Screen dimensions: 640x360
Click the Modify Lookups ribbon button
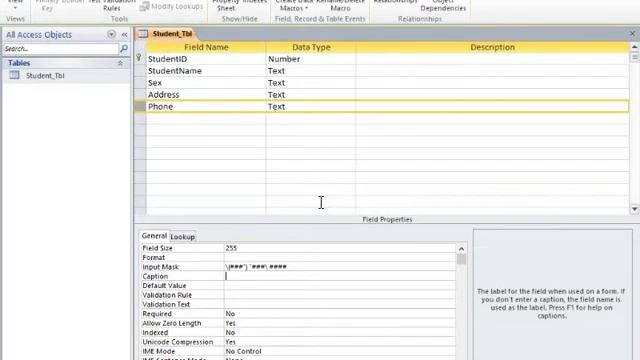(171, 7)
